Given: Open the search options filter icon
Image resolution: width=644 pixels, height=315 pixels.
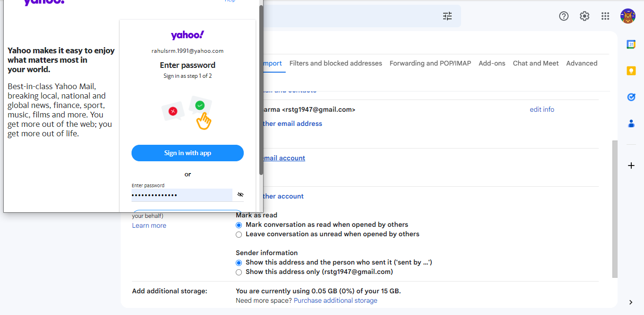Looking at the screenshot, I should pyautogui.click(x=447, y=16).
